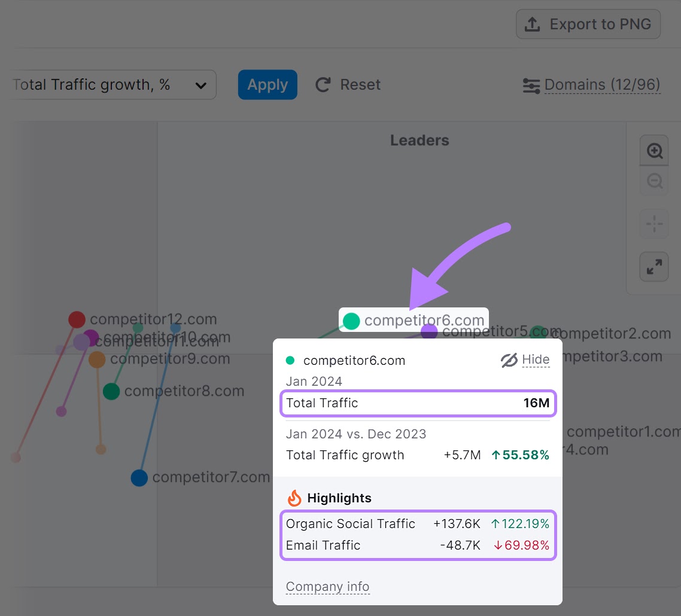
Task: Click the flame icon next to Highlights
Action: [294, 498]
